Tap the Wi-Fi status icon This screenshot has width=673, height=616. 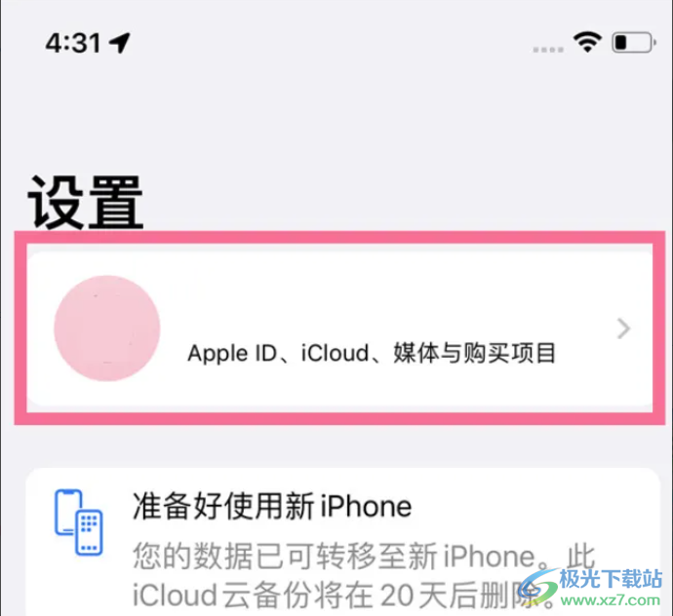coord(587,42)
